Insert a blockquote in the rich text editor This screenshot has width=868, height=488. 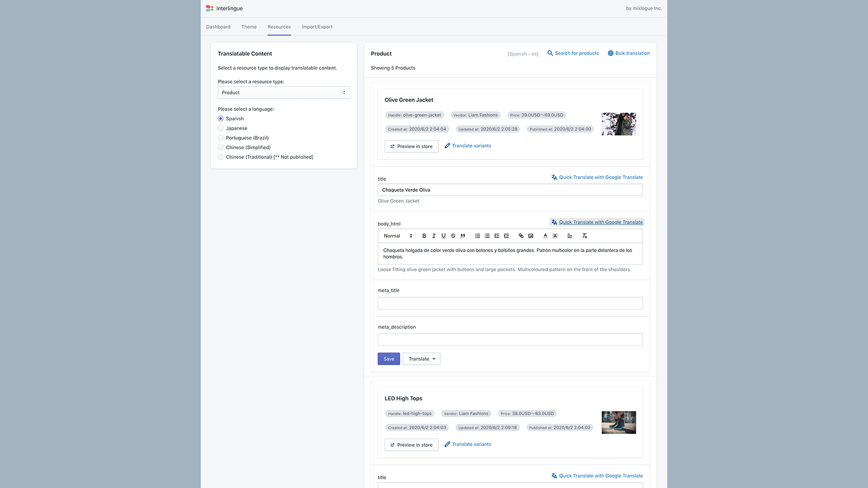coord(463,236)
